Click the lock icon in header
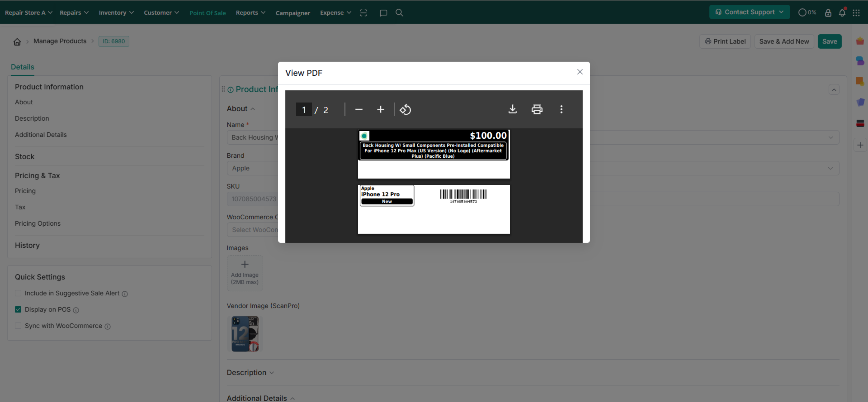 click(x=828, y=13)
